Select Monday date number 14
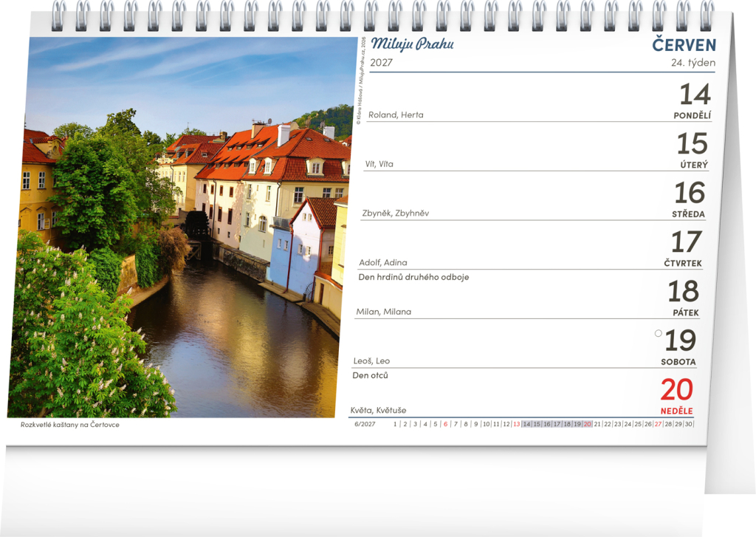Viewport: 756px width, 537px height. 694,95
